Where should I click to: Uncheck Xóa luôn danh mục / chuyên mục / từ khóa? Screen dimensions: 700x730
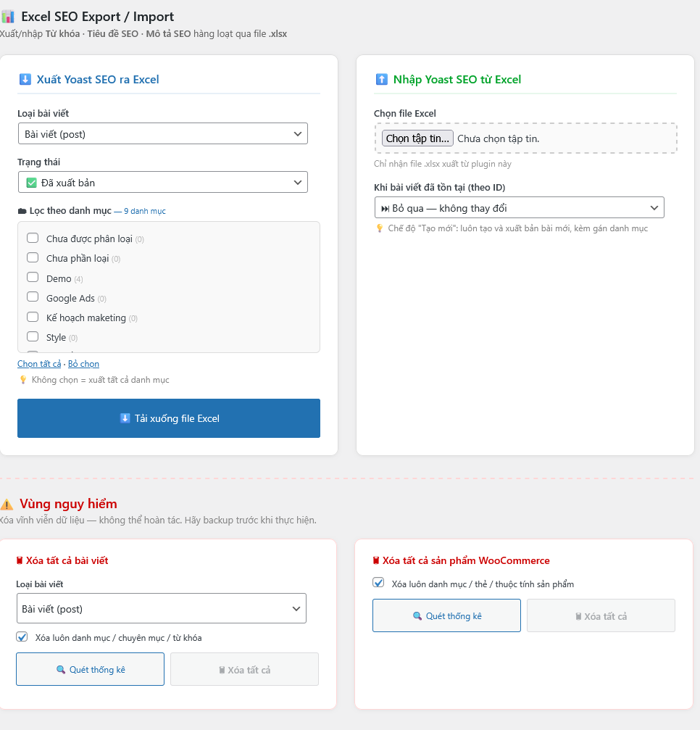(x=22, y=637)
